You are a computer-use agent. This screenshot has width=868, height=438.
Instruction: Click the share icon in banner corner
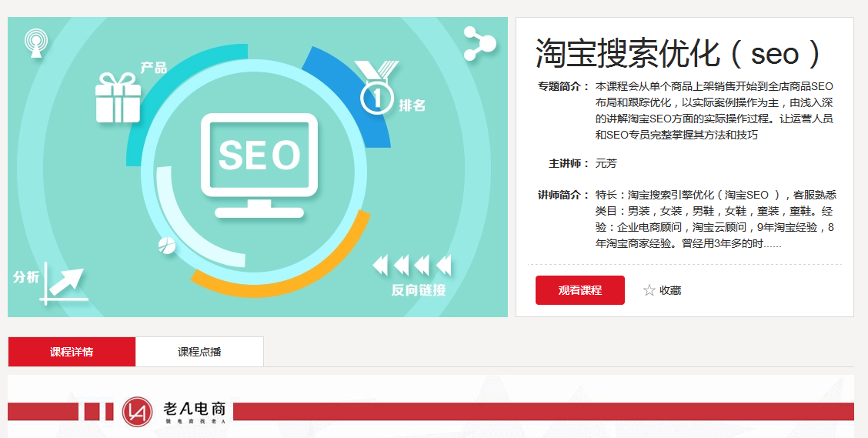click(x=479, y=44)
